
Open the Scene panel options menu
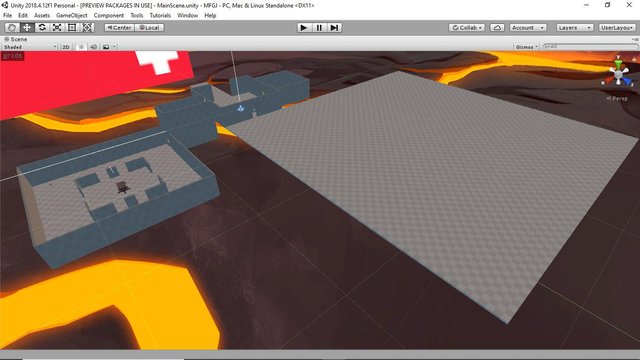coord(635,39)
